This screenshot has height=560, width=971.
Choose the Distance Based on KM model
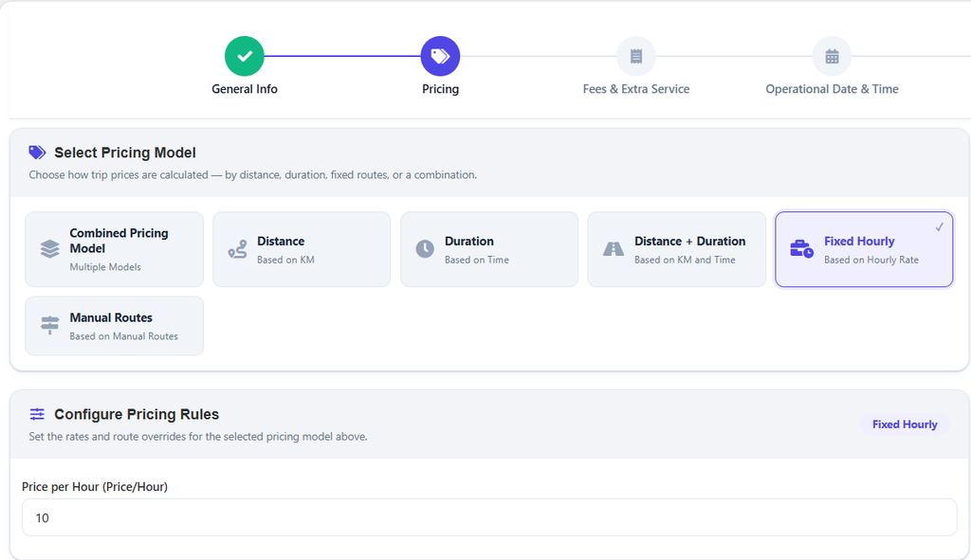[x=302, y=249]
